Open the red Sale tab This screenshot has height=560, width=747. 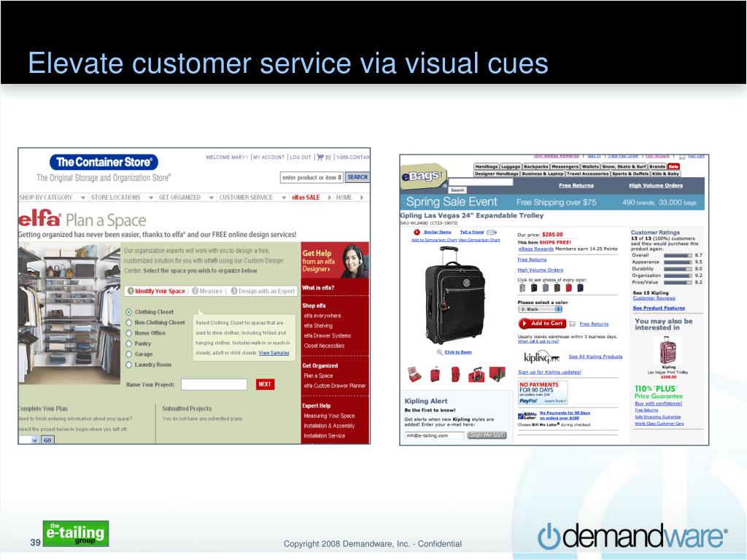coord(673,167)
